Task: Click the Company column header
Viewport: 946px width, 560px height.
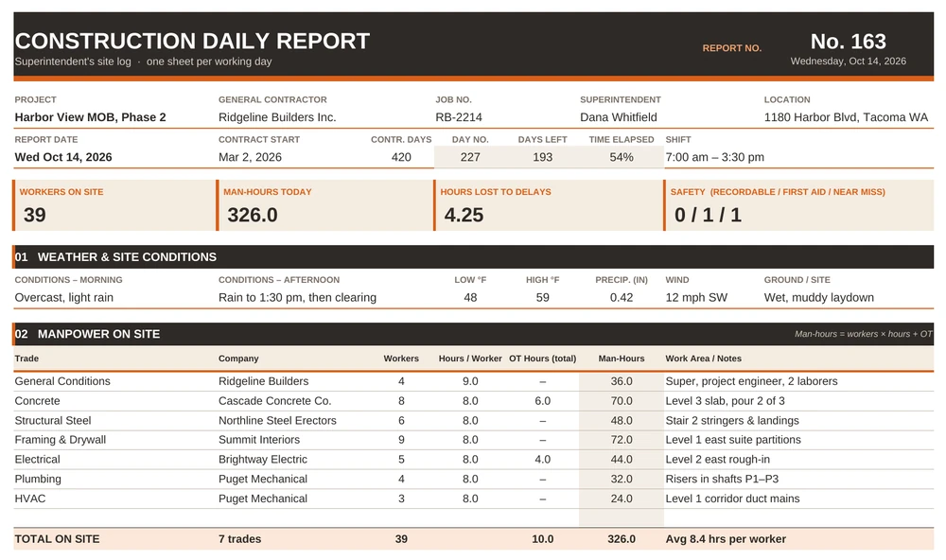Action: pyautogui.click(x=238, y=359)
